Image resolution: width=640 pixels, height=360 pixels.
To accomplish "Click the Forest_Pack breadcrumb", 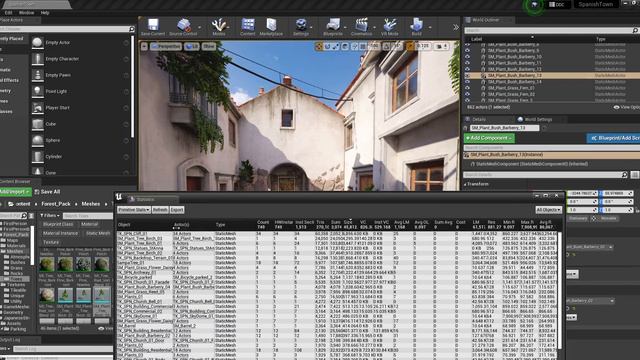I will click(56, 204).
